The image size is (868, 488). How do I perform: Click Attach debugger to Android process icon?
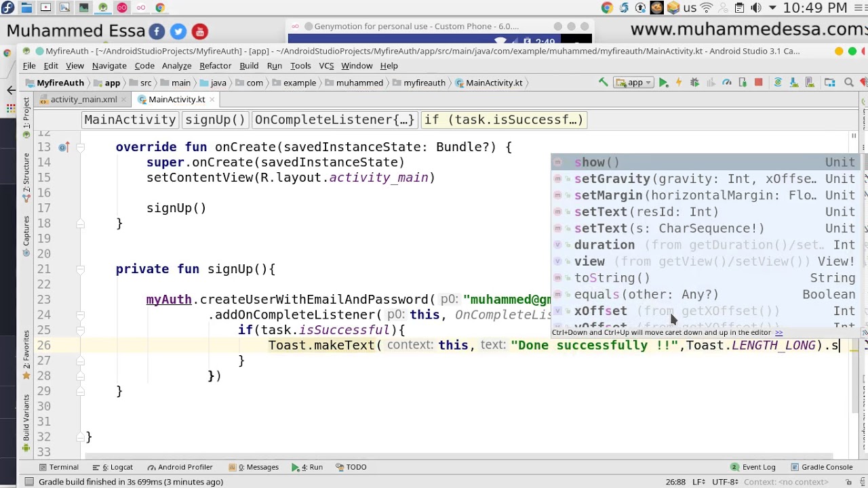743,83
